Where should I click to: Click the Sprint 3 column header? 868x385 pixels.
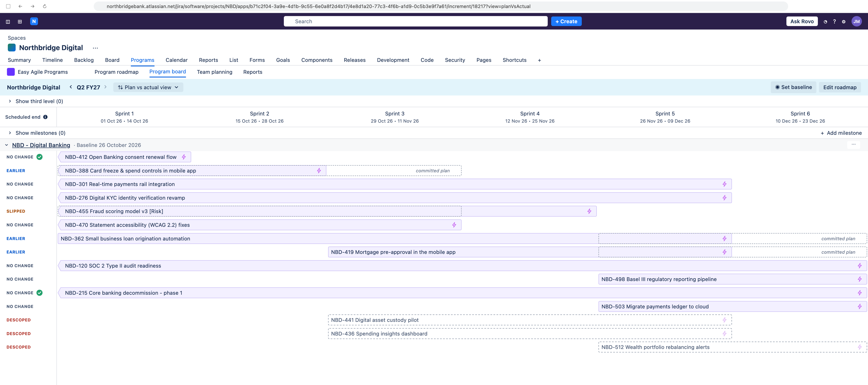pyautogui.click(x=395, y=117)
